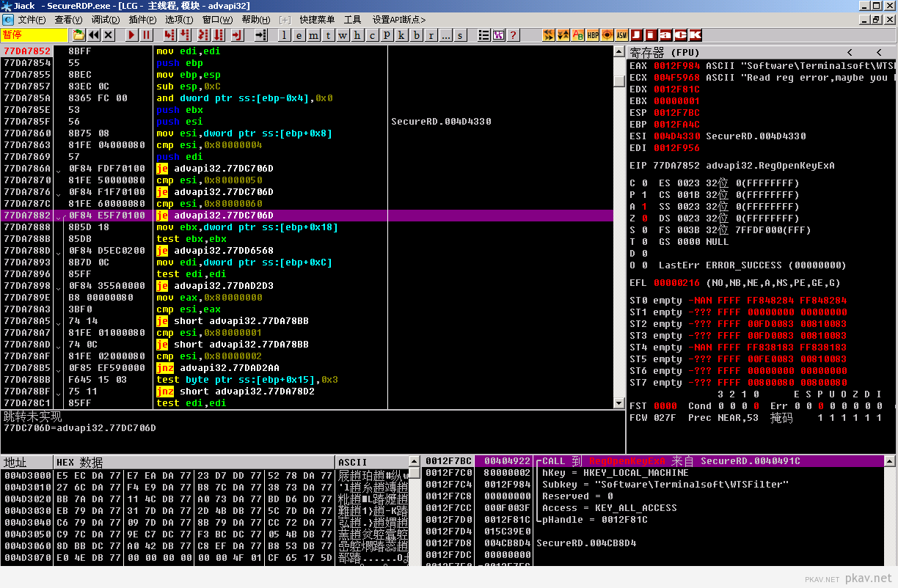This screenshot has height=588, width=898.
Task: Click the orange up-down arrows plugin icon
Action: [563, 34]
